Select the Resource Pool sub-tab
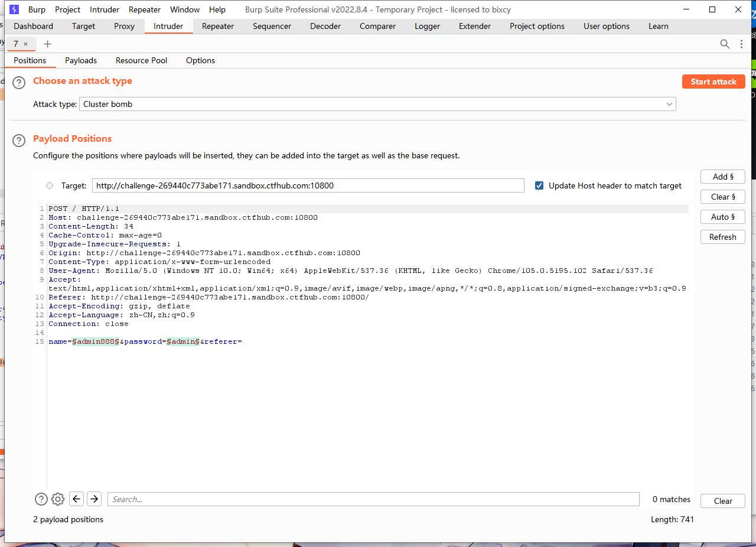 coord(141,60)
